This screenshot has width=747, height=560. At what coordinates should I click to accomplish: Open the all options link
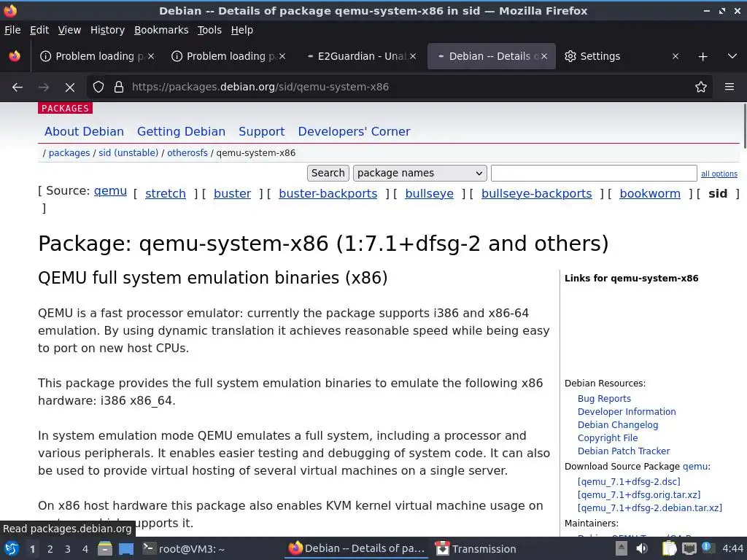719,174
